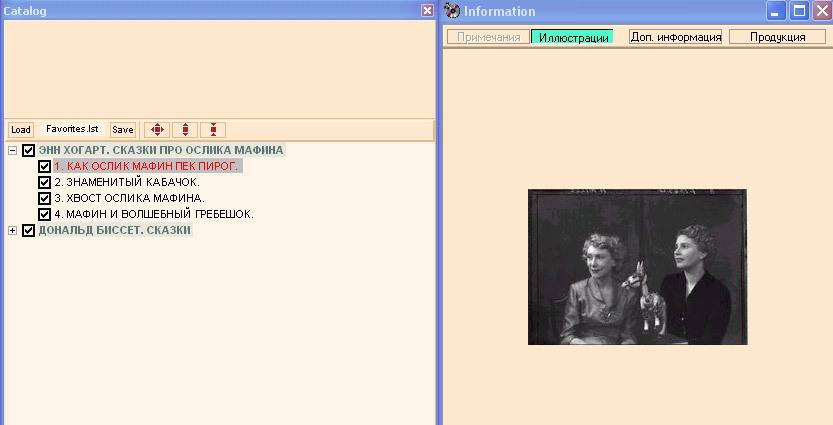Toggle checkbox for ЭНН ХОГАРТ group
Screen dimensions: 833x425
[28, 150]
